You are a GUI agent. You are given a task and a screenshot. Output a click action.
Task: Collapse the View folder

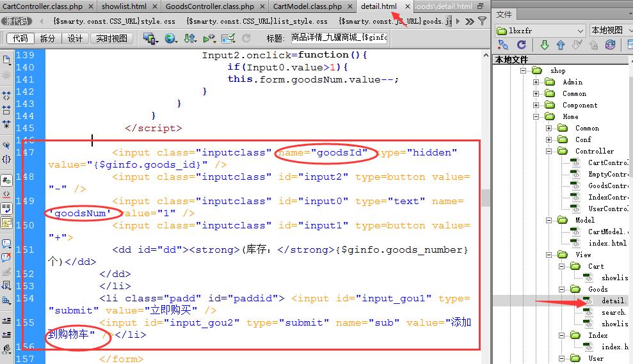549,255
